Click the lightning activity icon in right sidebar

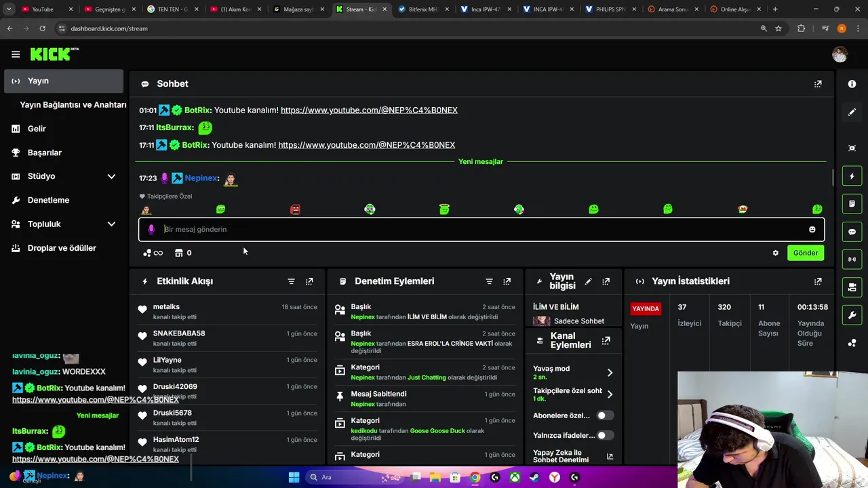852,176
